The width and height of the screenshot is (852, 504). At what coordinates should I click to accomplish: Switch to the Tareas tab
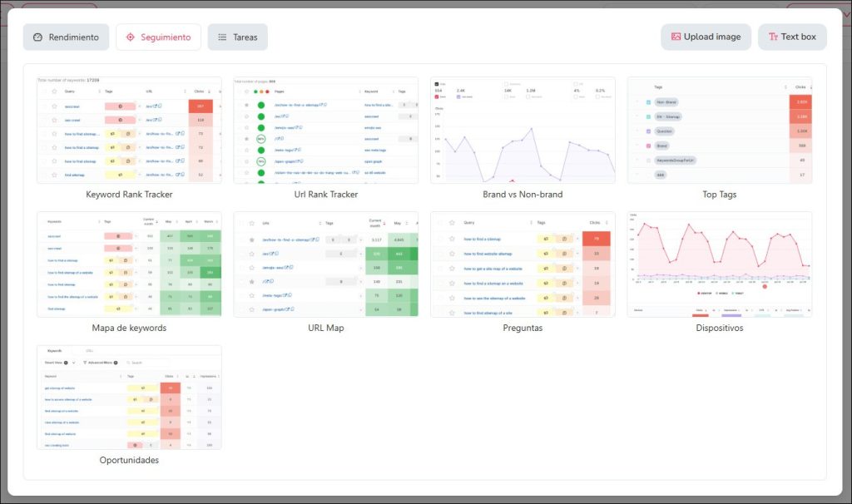(x=238, y=37)
